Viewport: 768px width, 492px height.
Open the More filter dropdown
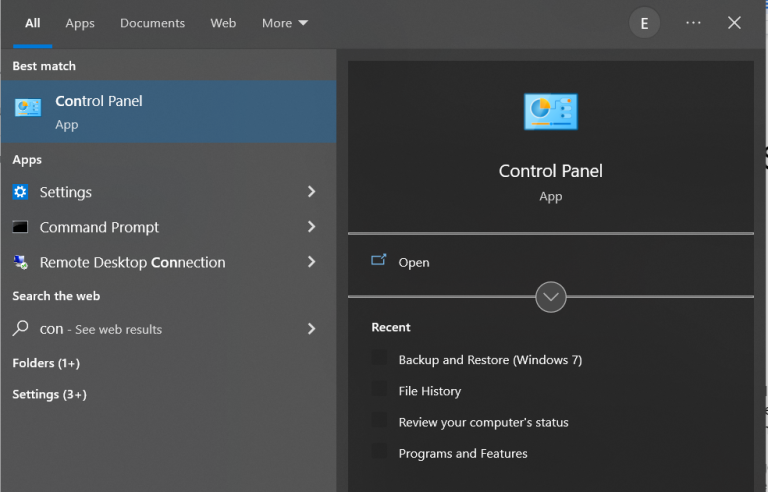pyautogui.click(x=285, y=23)
